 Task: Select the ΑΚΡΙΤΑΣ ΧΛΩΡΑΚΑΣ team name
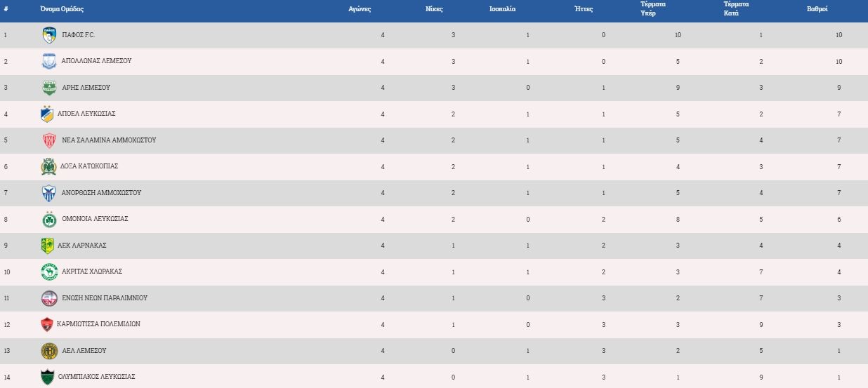[92, 271]
